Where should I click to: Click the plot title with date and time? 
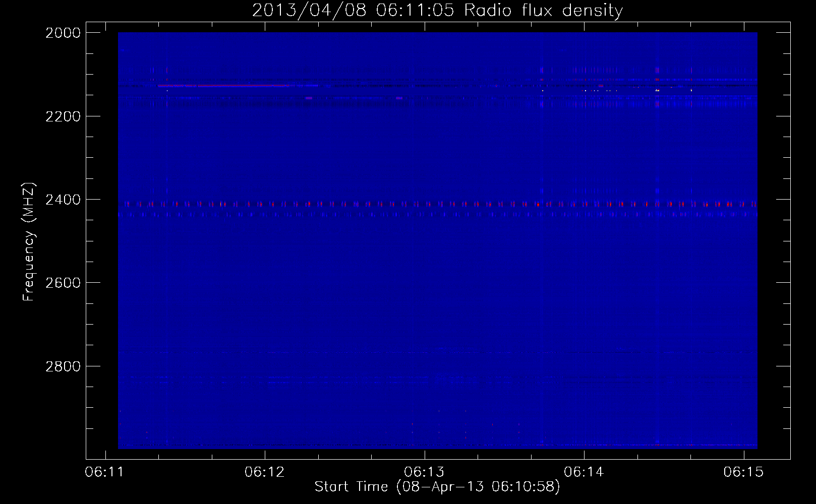[x=437, y=10]
